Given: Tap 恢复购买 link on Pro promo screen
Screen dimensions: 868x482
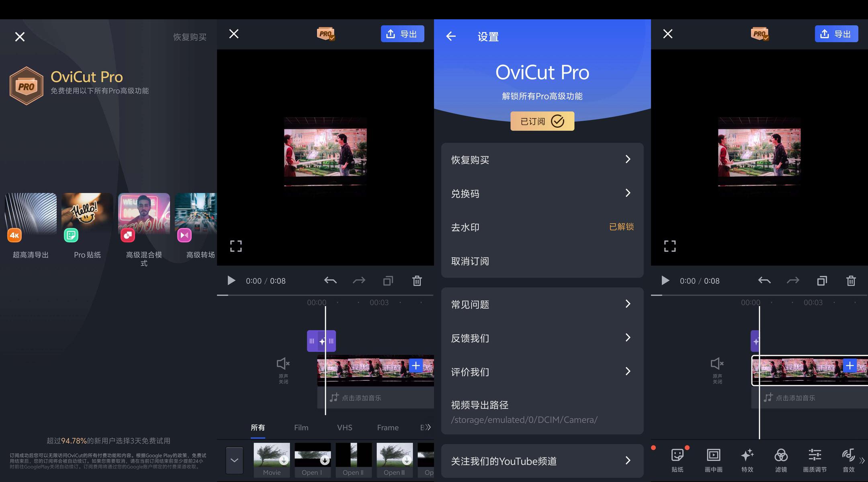Looking at the screenshot, I should click(190, 37).
